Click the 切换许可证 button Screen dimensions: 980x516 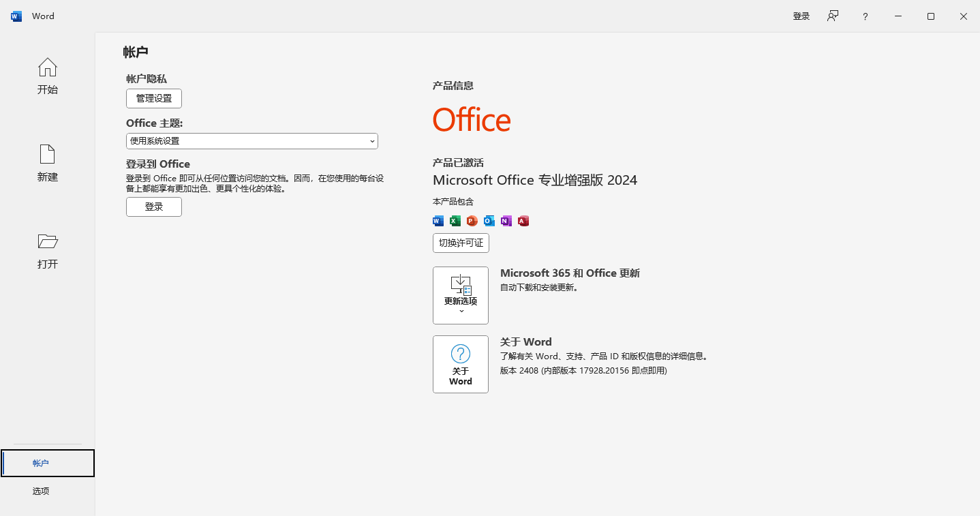[461, 243]
